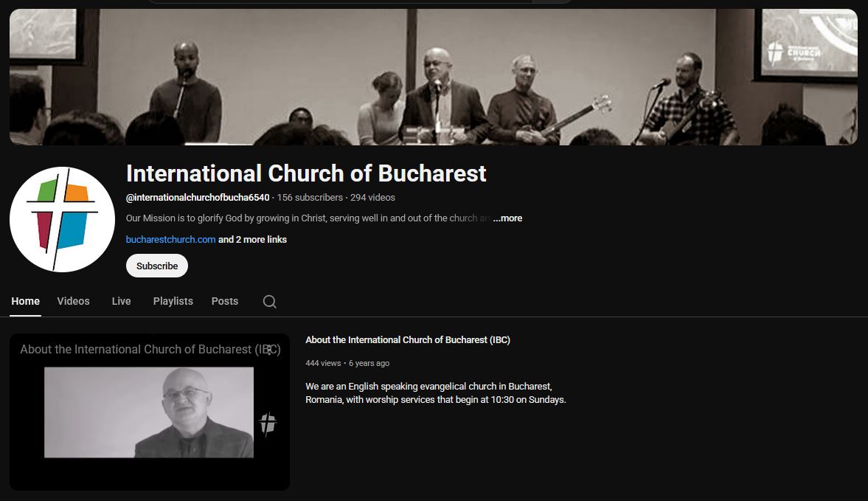The height and width of the screenshot is (501, 868).
Task: Click the channel's colorful cross avatar logo
Action: [x=62, y=219]
